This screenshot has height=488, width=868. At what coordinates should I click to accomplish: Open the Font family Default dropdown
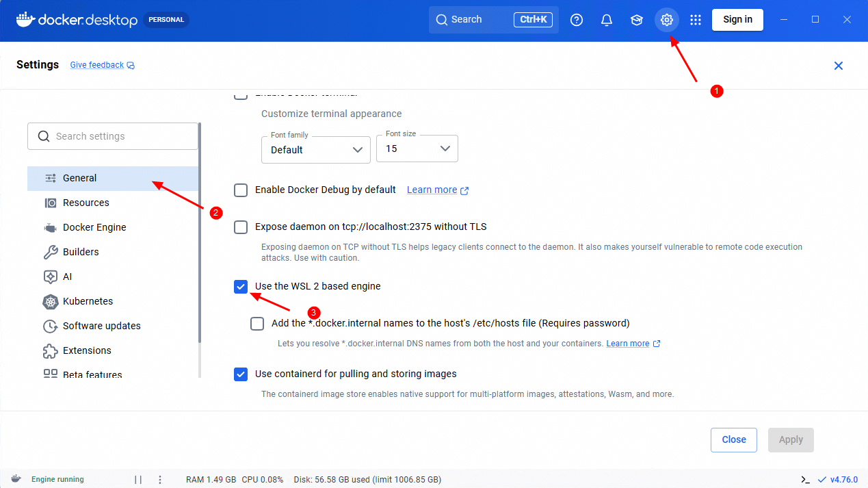coord(316,149)
